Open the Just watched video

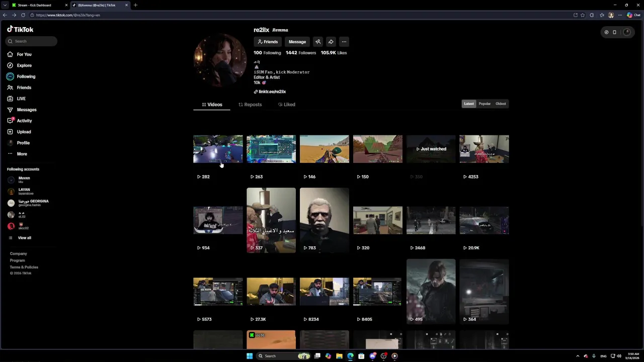point(431,149)
